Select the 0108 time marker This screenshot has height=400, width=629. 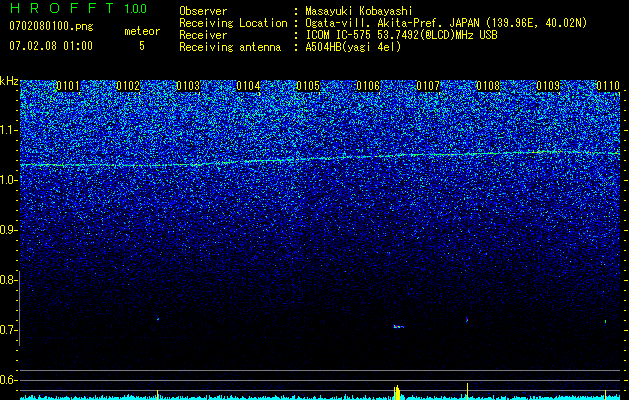tap(488, 86)
